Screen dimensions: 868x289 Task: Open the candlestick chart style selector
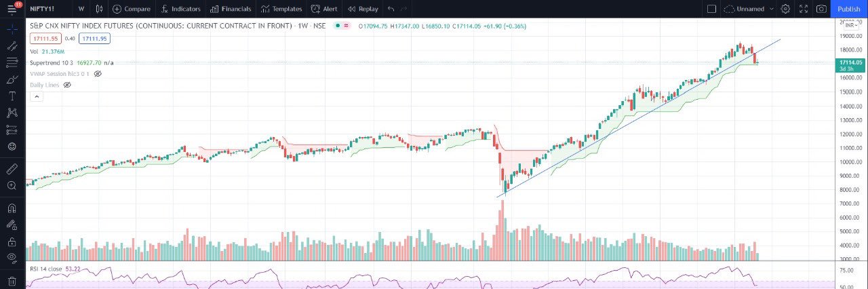coord(100,9)
